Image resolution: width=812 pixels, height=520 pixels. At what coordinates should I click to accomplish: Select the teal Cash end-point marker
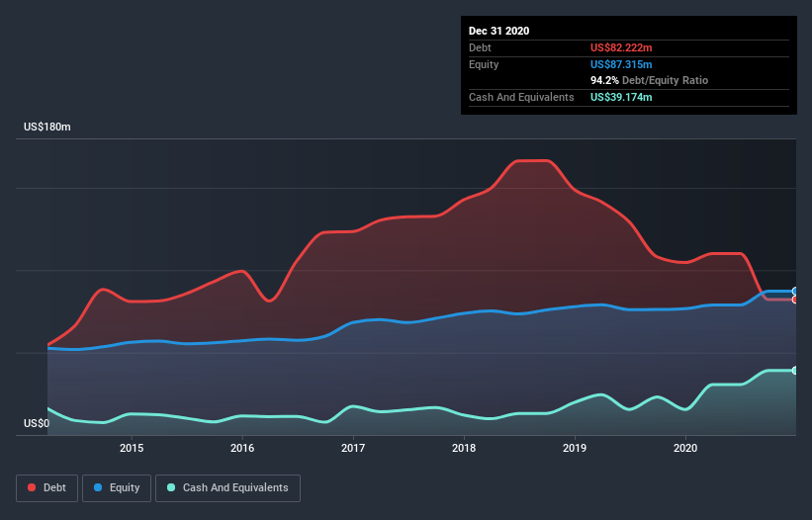(x=795, y=371)
